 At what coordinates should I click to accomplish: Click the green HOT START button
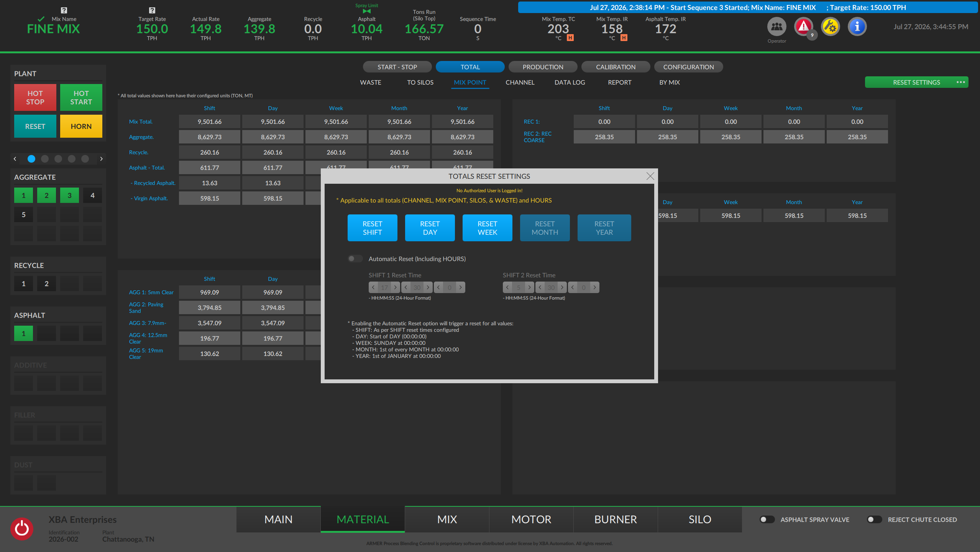click(x=81, y=97)
